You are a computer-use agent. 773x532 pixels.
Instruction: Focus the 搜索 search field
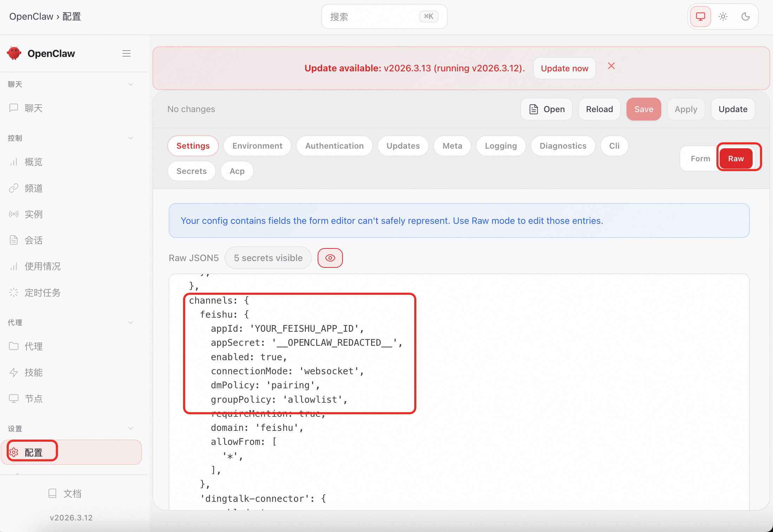point(384,17)
